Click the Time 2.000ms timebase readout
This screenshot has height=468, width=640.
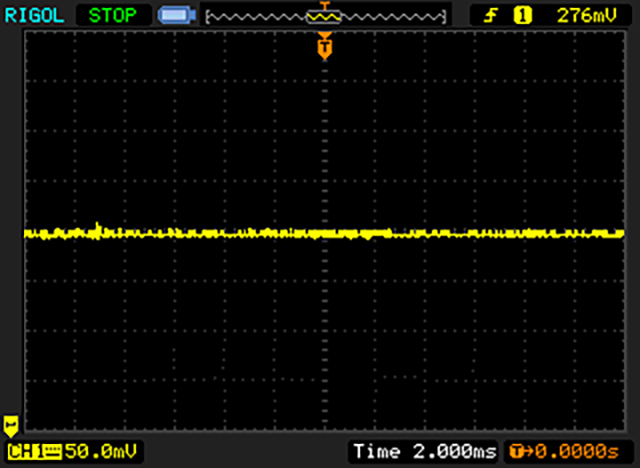point(424,451)
